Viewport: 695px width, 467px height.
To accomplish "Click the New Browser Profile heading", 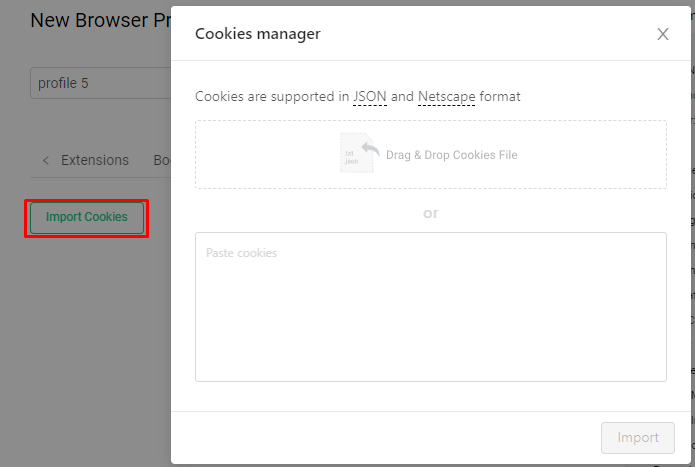I will (101, 20).
